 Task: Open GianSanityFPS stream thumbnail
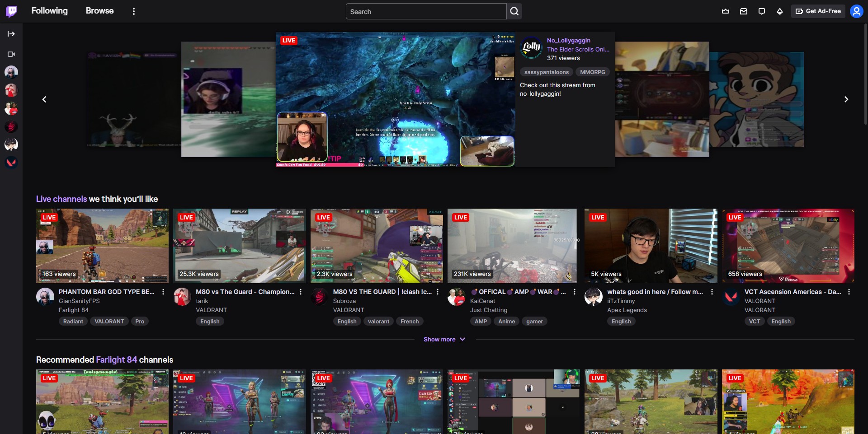tap(102, 246)
